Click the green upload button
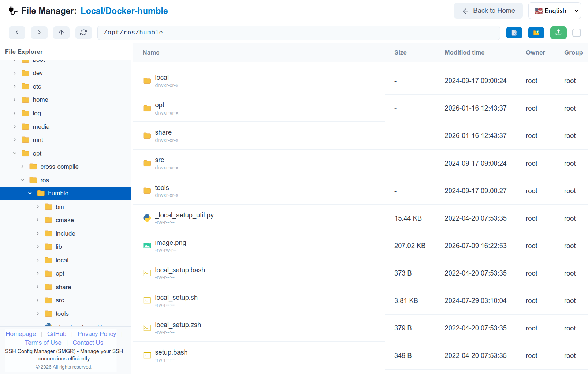The image size is (588, 374). 558,33
